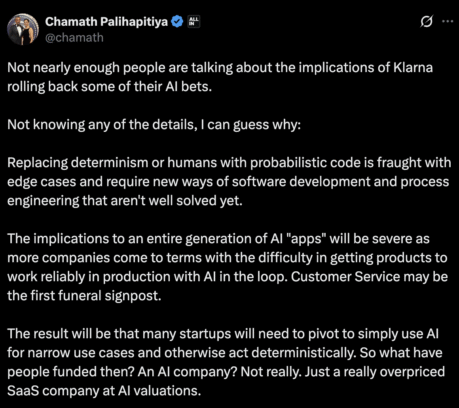459x408 pixels.
Task: Click the line starting "The result will be that"
Action: tap(223, 334)
